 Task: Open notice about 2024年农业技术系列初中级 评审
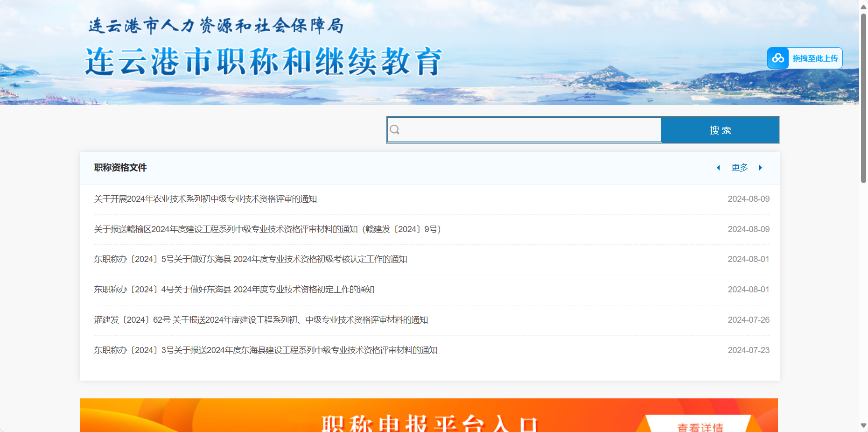coord(205,199)
